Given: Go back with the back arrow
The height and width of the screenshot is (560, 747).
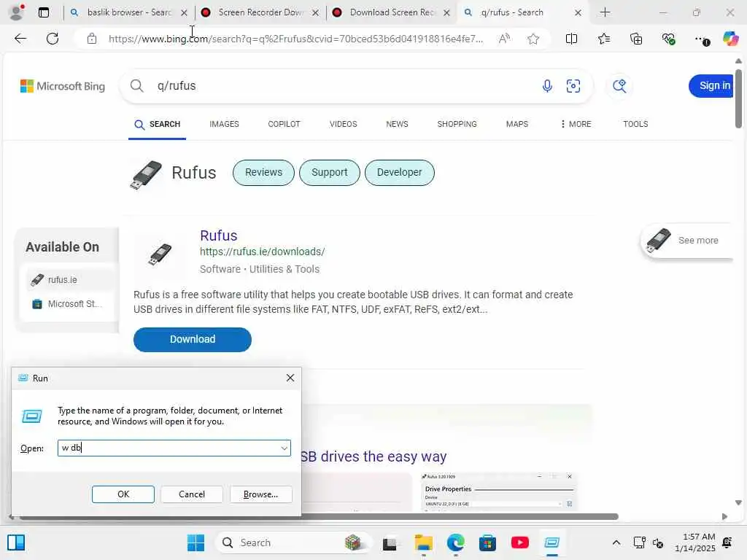Looking at the screenshot, I should click(x=20, y=39).
